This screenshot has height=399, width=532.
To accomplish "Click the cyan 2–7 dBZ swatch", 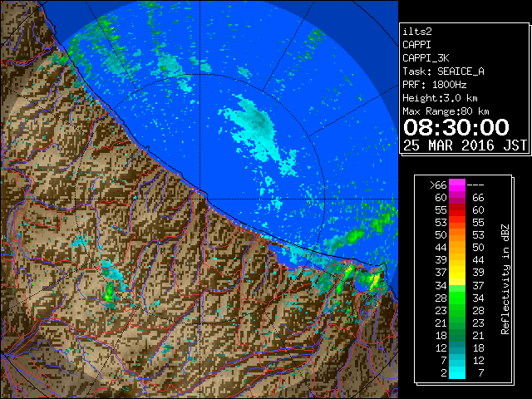I will 457,373.
